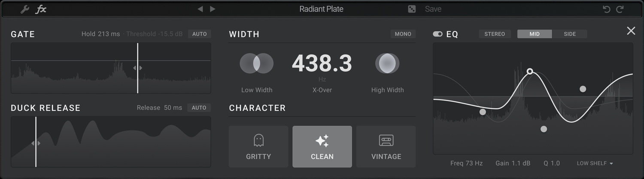
Task: Click the undo arrow icon
Action: 606,9
